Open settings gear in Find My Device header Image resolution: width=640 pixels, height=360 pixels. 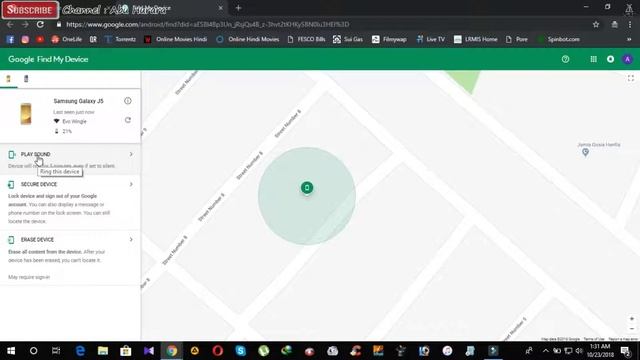[610, 59]
